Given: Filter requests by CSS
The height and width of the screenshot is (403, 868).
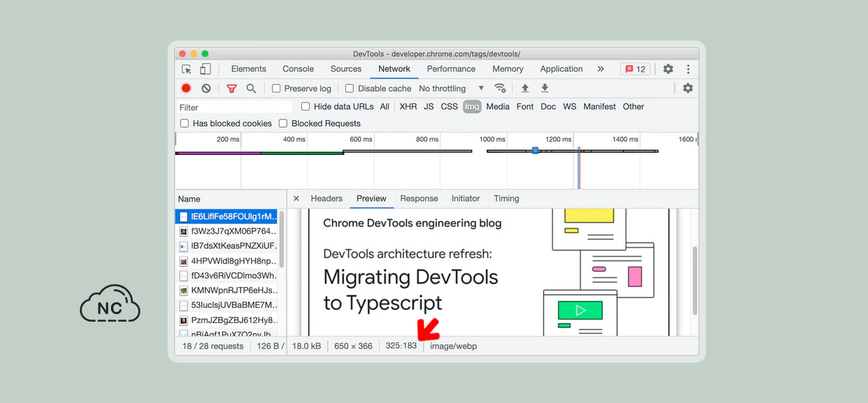Looking at the screenshot, I should pos(449,106).
